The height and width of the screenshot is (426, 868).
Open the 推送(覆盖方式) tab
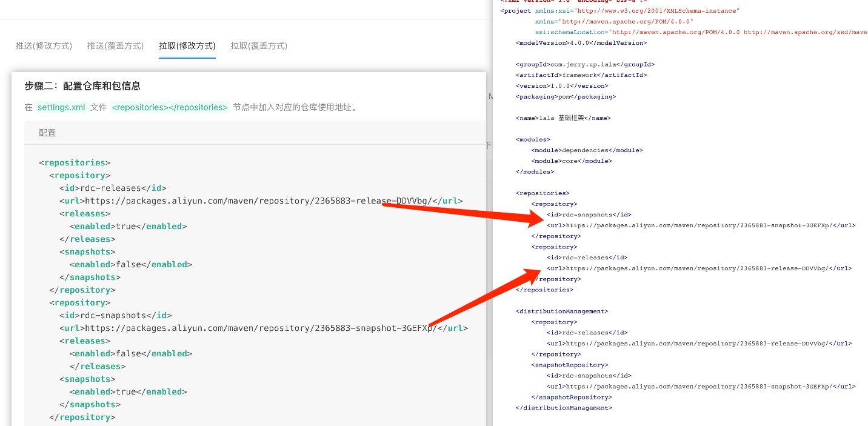pyautogui.click(x=115, y=45)
